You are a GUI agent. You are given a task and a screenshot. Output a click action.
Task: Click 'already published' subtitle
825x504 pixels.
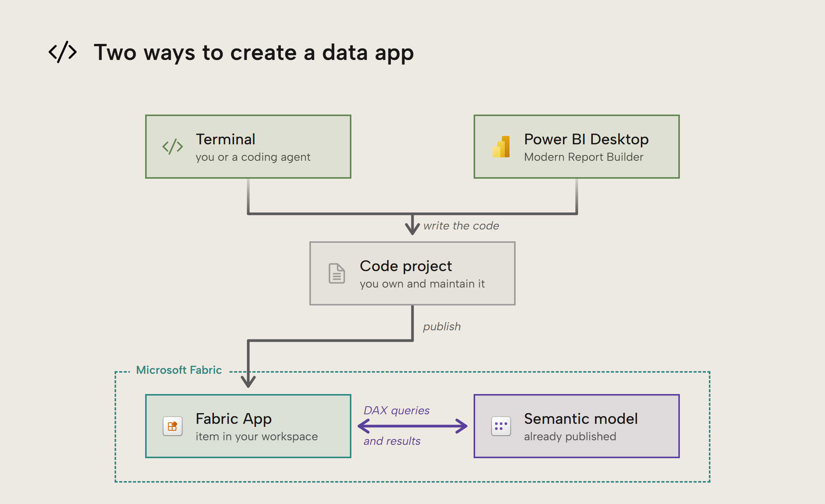570,436
